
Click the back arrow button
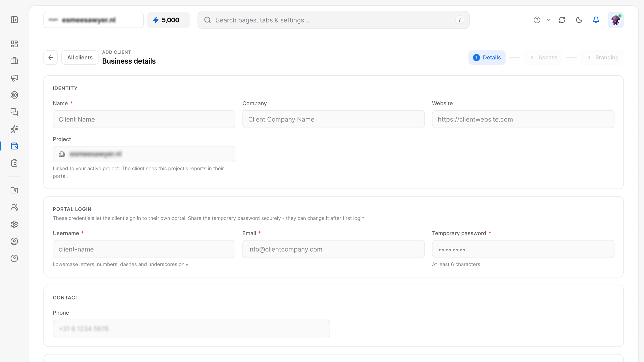coord(51,57)
